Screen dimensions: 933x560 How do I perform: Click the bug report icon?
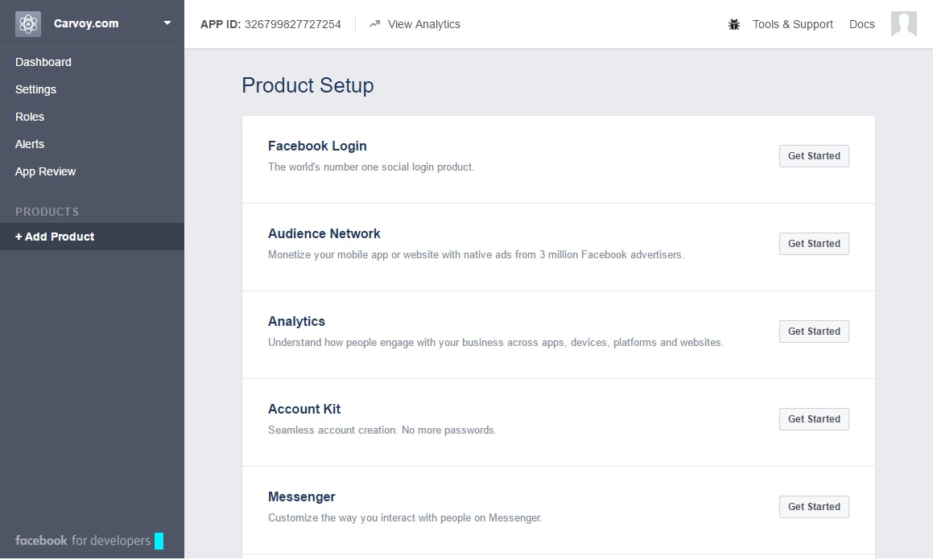tap(734, 24)
